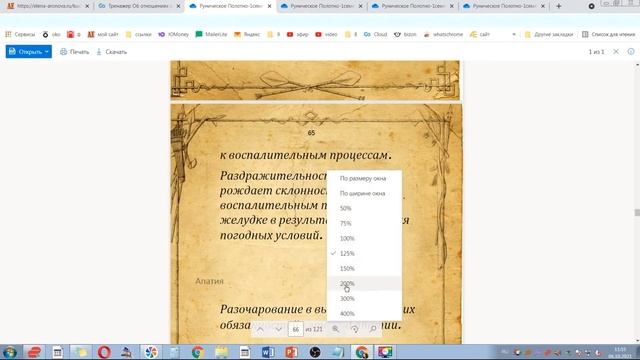This screenshot has height=360, width=640.
Task: Click the Печать print button
Action: click(74, 52)
